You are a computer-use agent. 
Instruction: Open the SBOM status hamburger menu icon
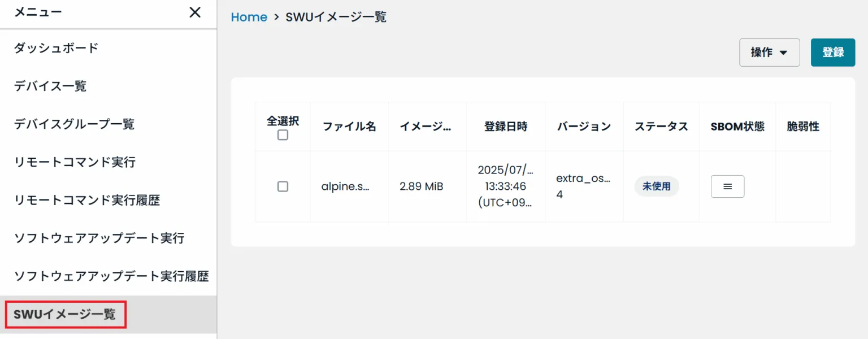(x=727, y=186)
